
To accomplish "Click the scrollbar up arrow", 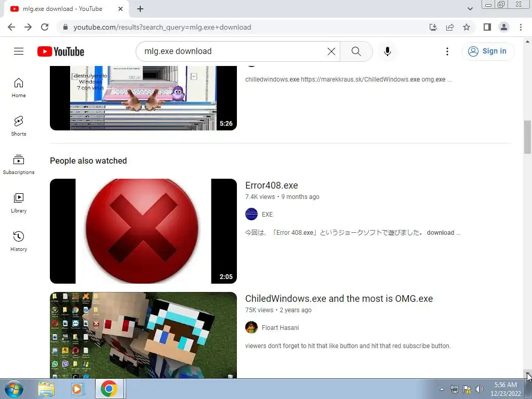I will (x=528, y=42).
